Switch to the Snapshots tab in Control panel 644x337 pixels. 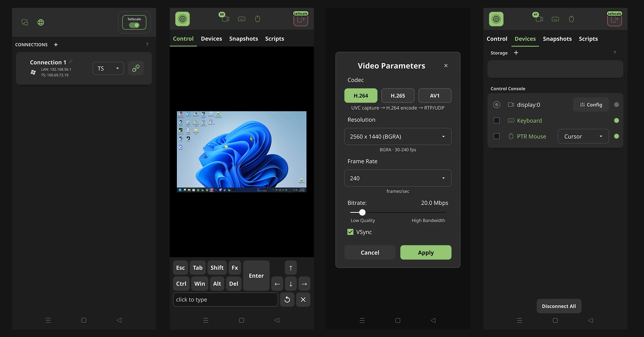[x=243, y=39]
